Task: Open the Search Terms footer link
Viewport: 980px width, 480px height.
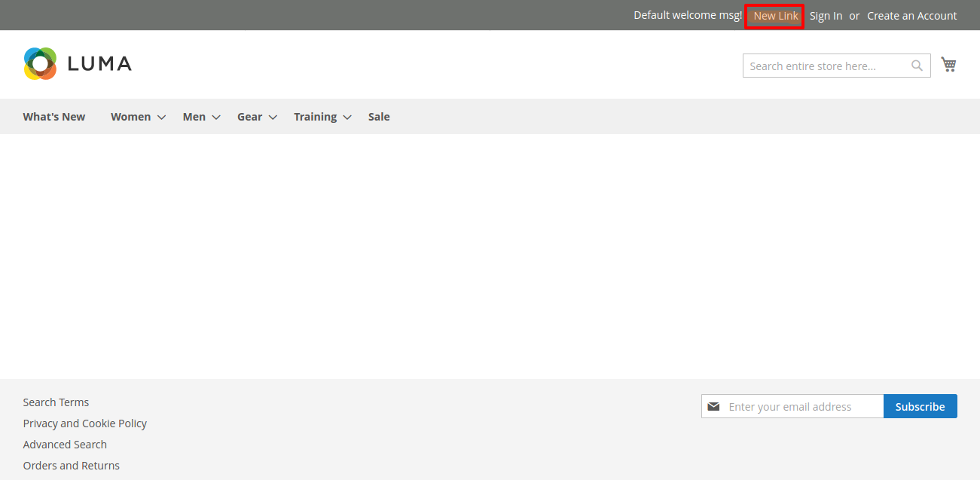Action: (56, 402)
